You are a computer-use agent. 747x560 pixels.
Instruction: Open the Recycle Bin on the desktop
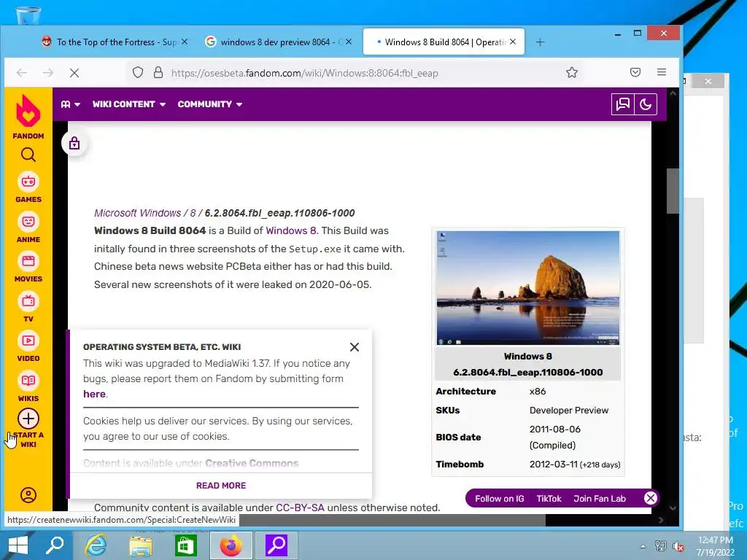click(x=28, y=15)
